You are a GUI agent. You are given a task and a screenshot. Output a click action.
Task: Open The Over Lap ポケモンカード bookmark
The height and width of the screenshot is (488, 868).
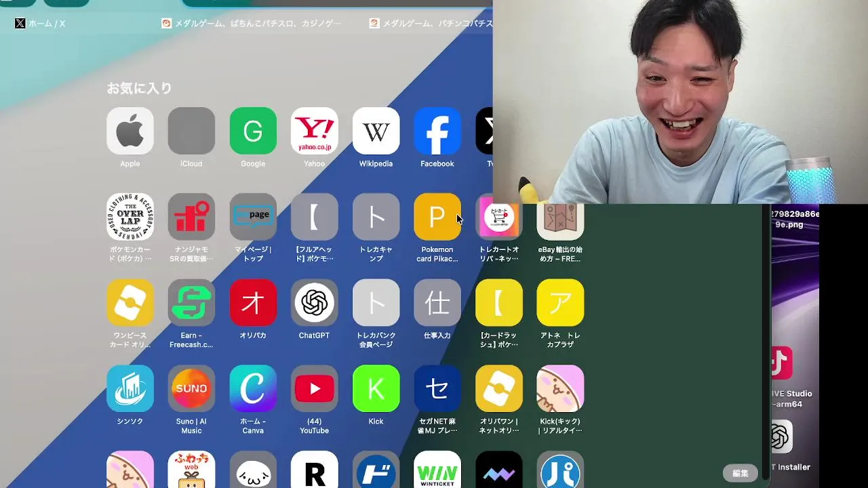pyautogui.click(x=130, y=217)
